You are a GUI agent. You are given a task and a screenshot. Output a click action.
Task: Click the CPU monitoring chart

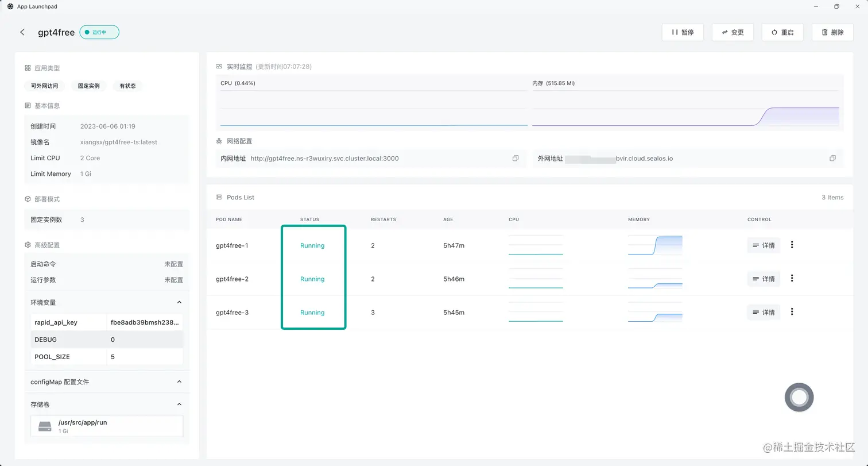[374, 108]
